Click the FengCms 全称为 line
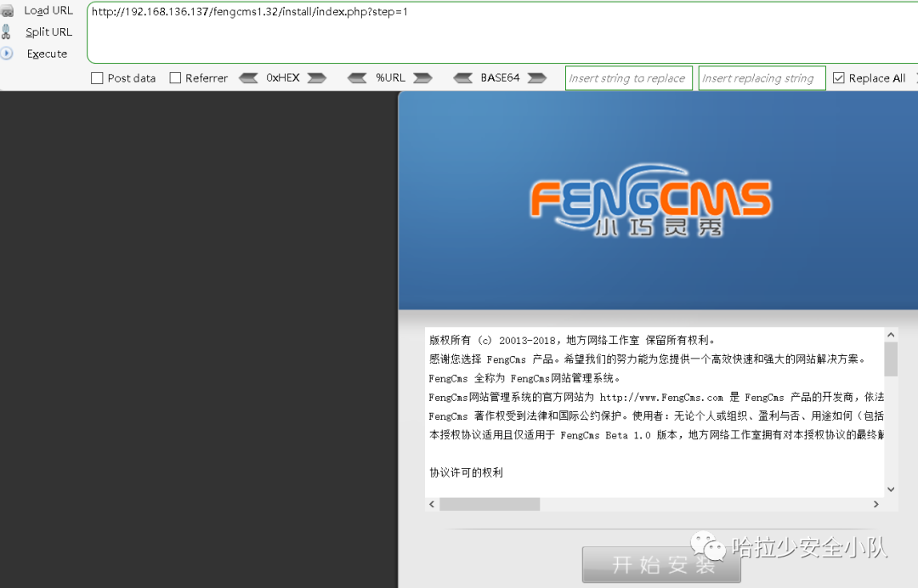Viewport: 918px width, 588px height. click(x=524, y=378)
